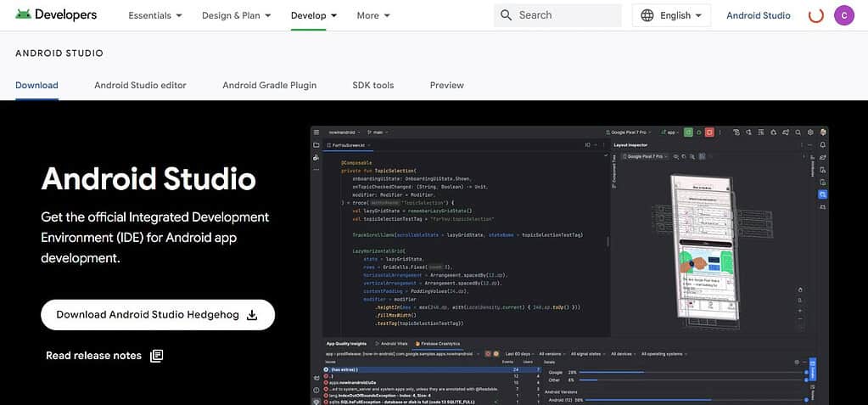The image size is (868, 405).
Task: Expand the More menu
Action: click(373, 15)
